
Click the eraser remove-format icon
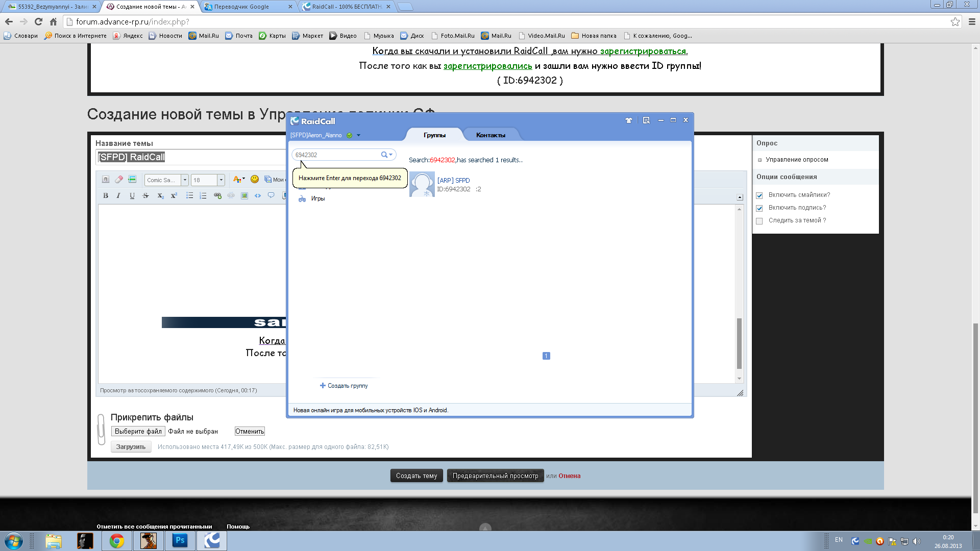[119, 180]
